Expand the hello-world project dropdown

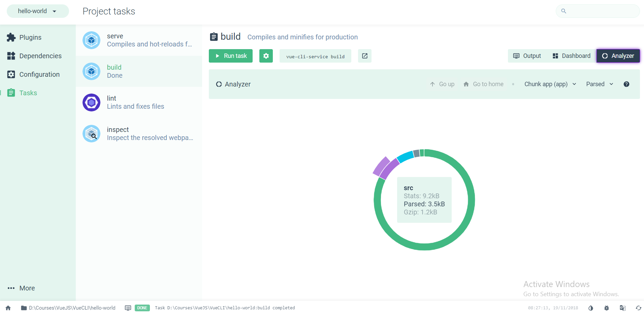[37, 11]
